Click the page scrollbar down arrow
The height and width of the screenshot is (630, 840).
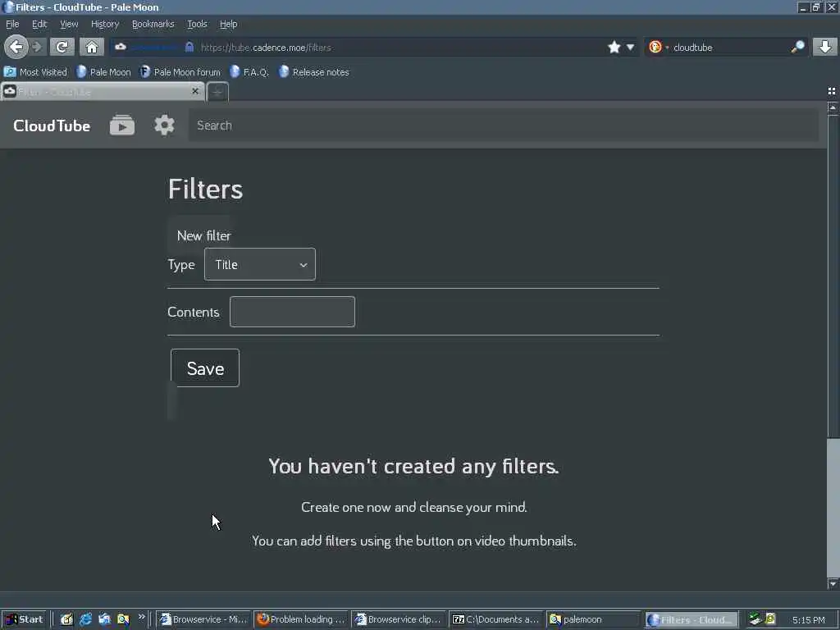(833, 583)
